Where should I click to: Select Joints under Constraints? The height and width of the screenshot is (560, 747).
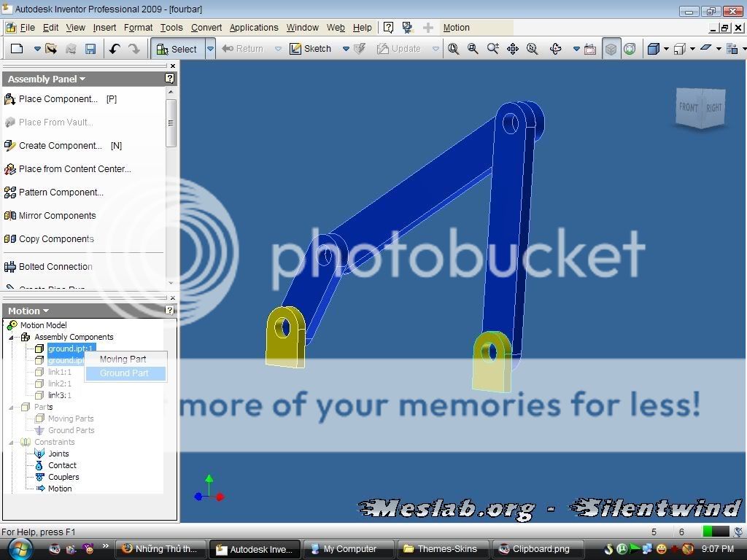tap(58, 454)
